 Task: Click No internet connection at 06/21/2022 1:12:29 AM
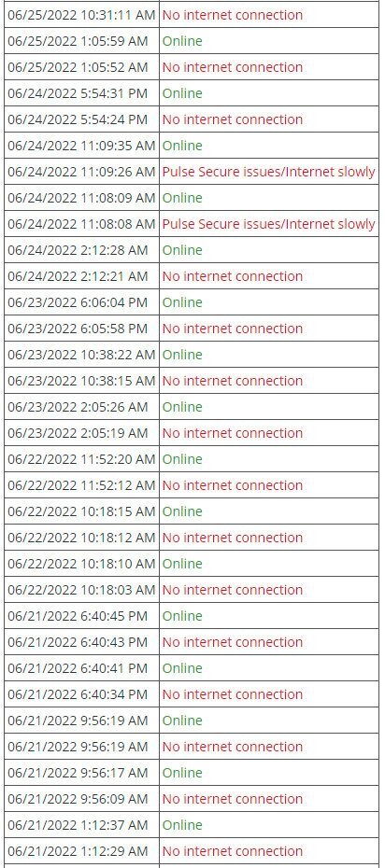click(233, 851)
